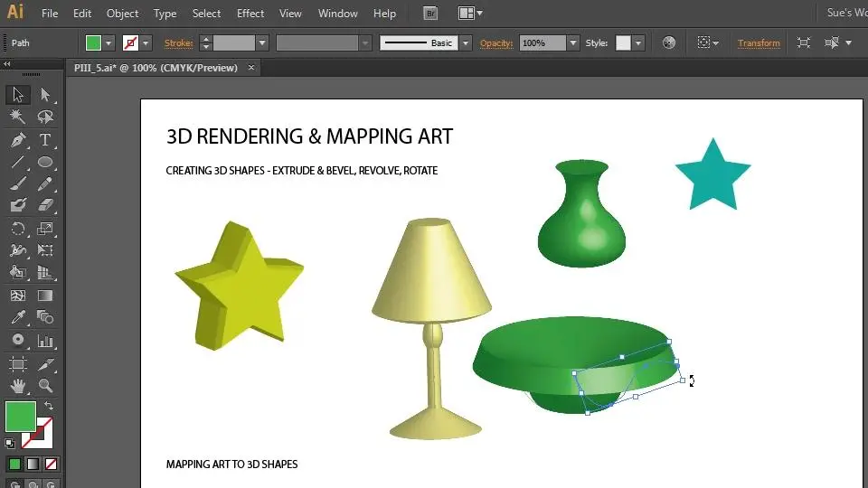Open the Recolor Artwork color wheel

pos(669,42)
